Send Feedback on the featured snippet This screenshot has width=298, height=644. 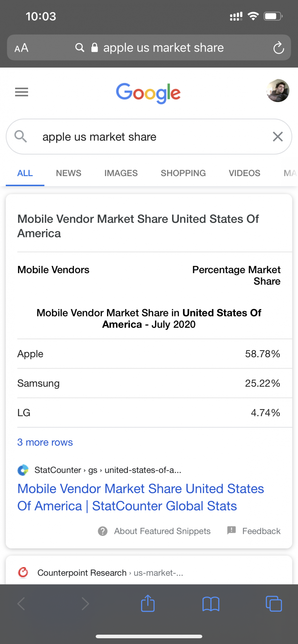pyautogui.click(x=254, y=531)
